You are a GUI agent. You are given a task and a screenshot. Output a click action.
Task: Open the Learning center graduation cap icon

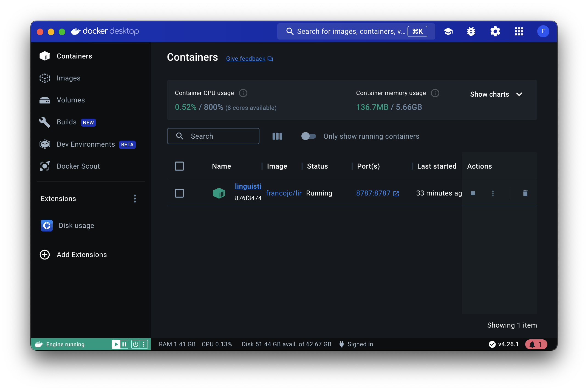click(448, 32)
